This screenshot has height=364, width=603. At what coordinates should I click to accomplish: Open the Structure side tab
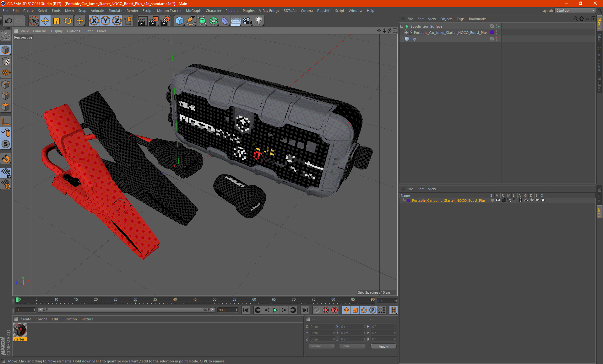[599, 84]
